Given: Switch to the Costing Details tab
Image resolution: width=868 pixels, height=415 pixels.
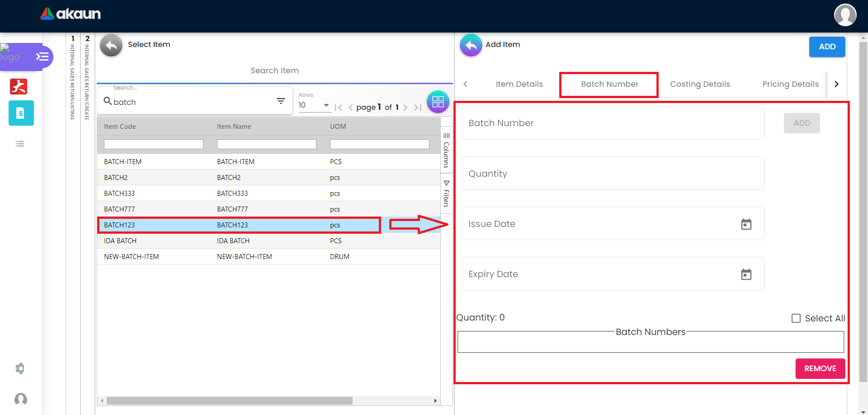Looking at the screenshot, I should pos(700,84).
